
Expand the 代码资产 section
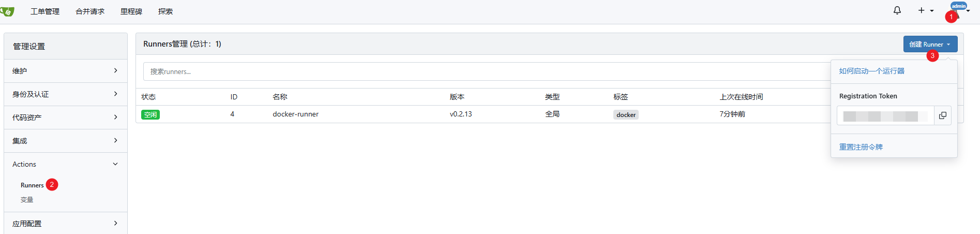point(66,118)
